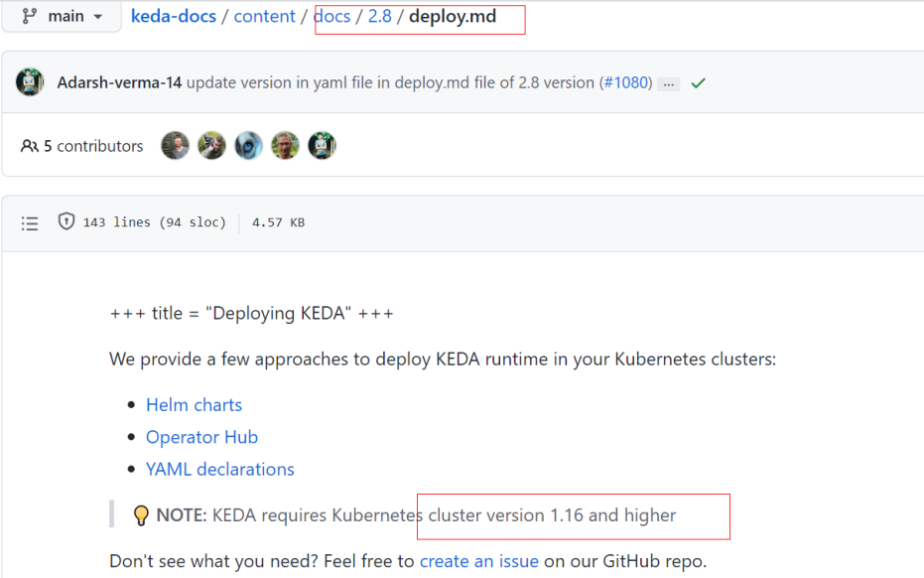Click the git branch icon

pos(29,16)
